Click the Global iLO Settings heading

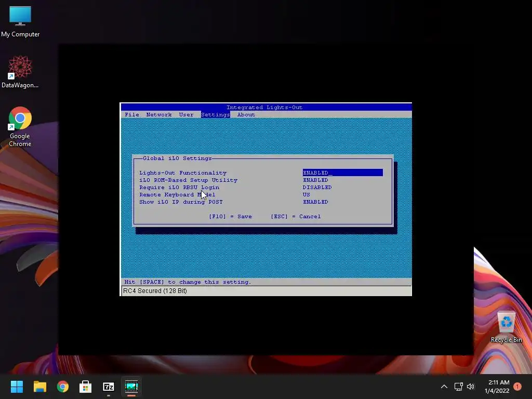pyautogui.click(x=177, y=158)
